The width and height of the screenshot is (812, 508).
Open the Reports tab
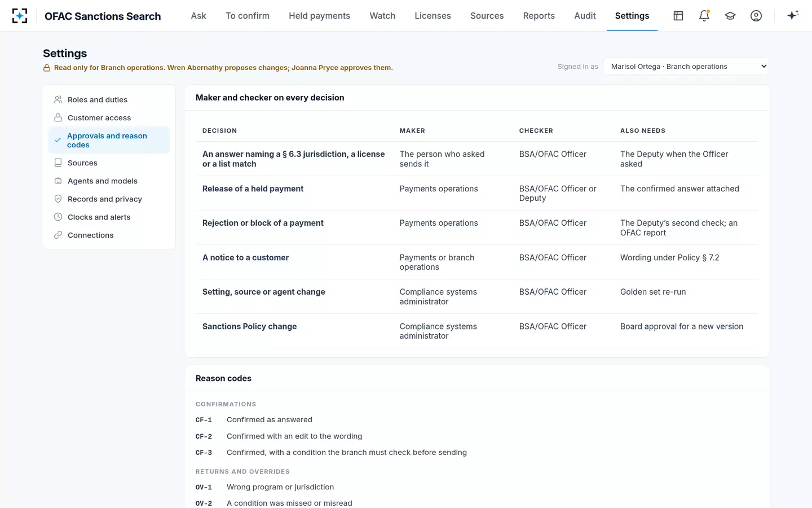(539, 16)
